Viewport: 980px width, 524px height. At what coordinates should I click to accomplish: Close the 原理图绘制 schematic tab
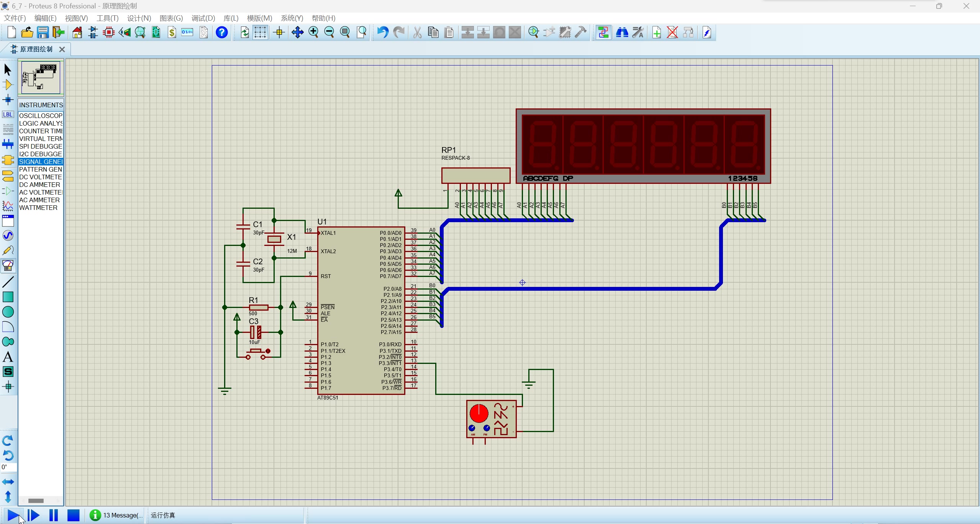tap(62, 49)
